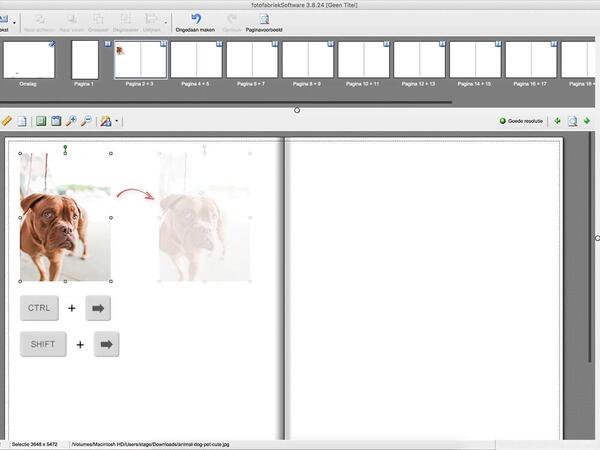Click the zoom in magnifier icon

(71, 121)
